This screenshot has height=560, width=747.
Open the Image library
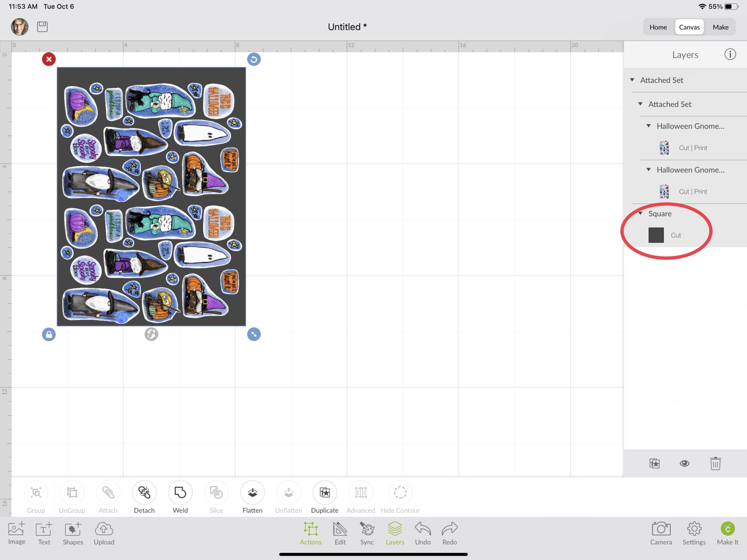pos(16,533)
